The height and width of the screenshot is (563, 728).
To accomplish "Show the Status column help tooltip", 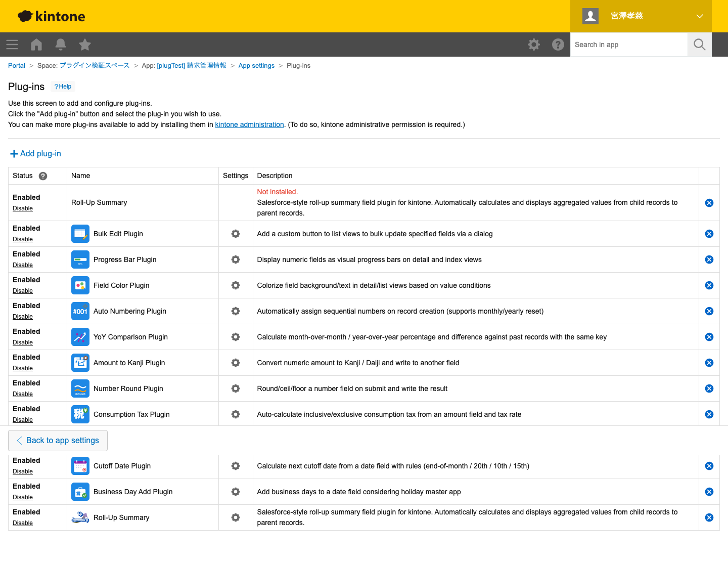I will tap(43, 176).
